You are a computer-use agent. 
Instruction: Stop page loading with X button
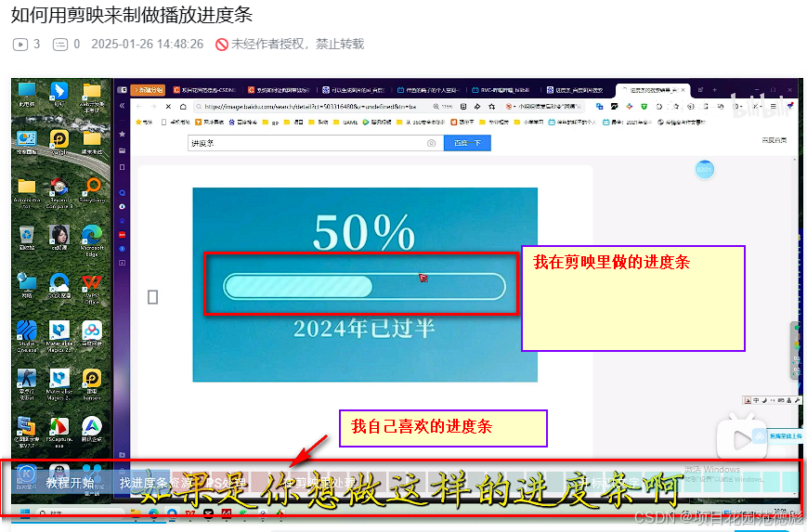168,107
